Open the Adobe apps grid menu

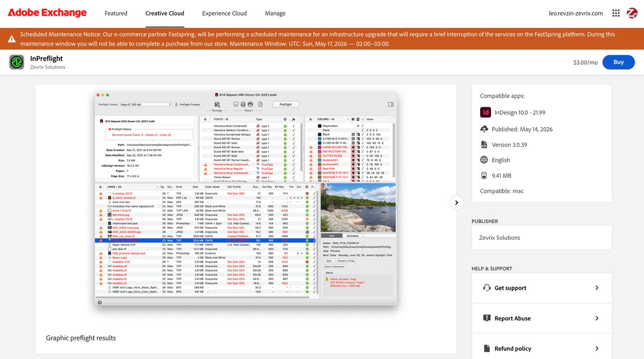616,13
